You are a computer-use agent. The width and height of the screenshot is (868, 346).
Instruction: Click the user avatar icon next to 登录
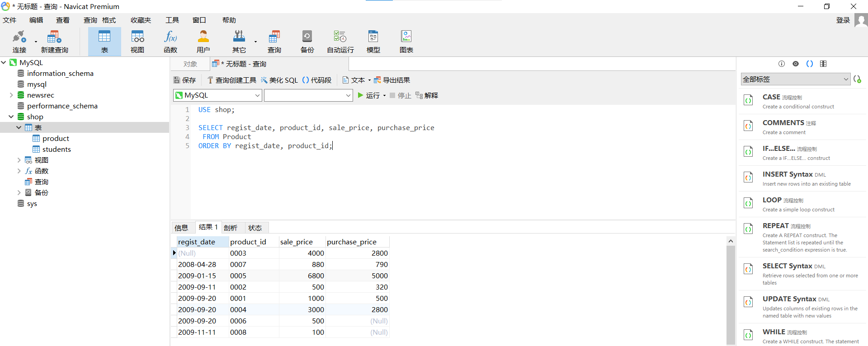(x=861, y=20)
